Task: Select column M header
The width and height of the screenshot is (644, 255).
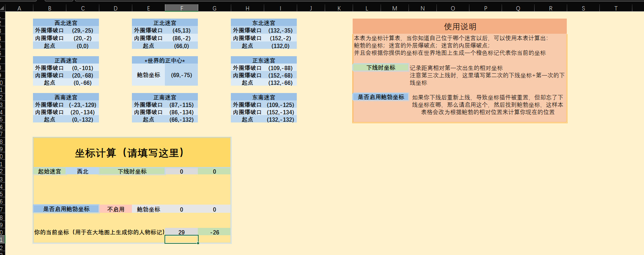Action: [395, 8]
